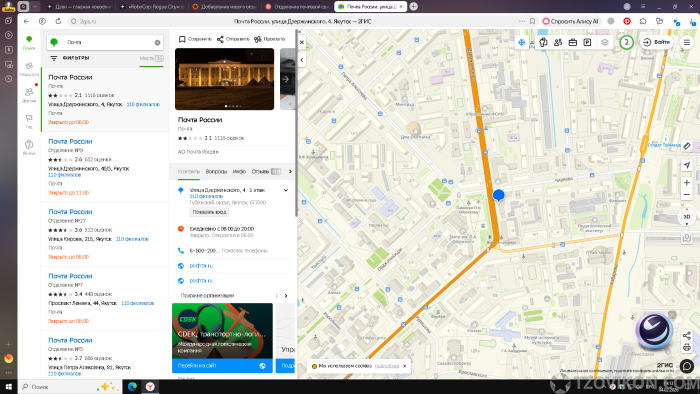Open the panorama button below the 3D control
Screen dimensions: 700x394
(687, 238)
